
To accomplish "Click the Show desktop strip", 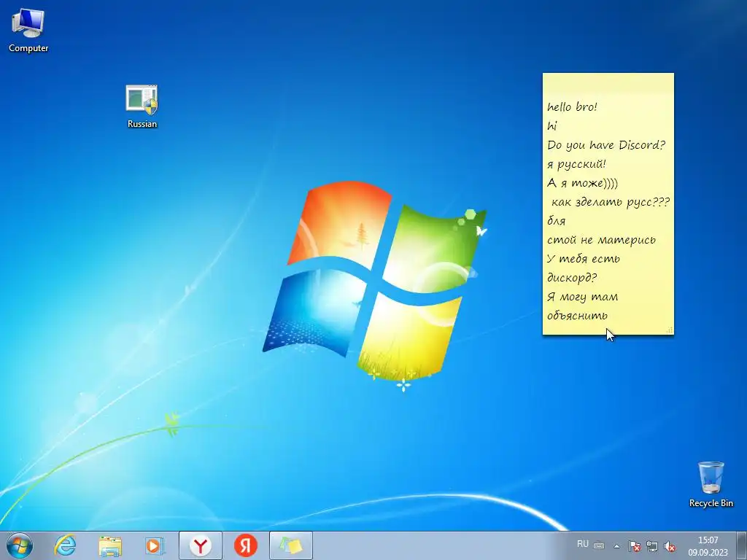I will point(742,545).
